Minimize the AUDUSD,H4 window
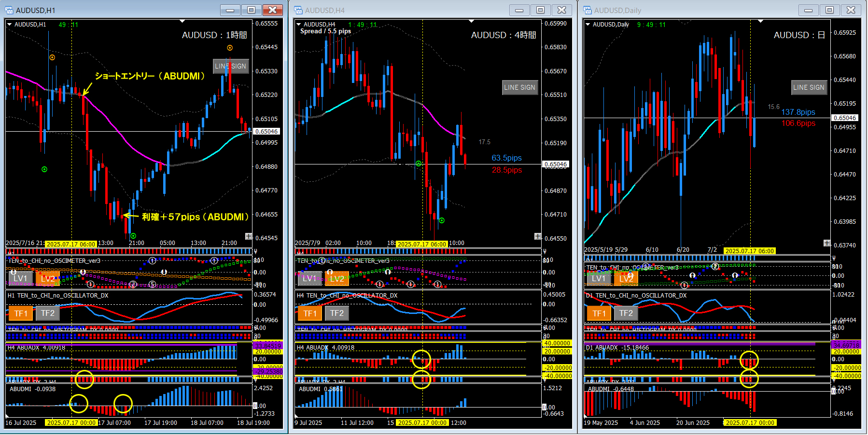Image resolution: width=868 pixels, height=435 pixels. 519,10
